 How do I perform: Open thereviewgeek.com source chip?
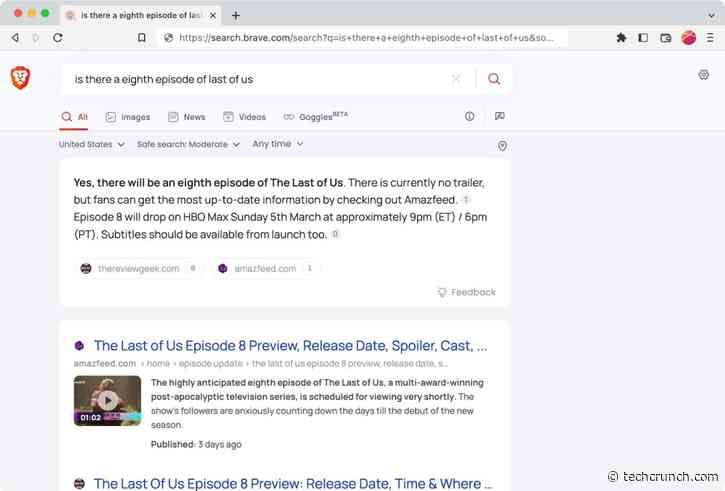pyautogui.click(x=138, y=269)
